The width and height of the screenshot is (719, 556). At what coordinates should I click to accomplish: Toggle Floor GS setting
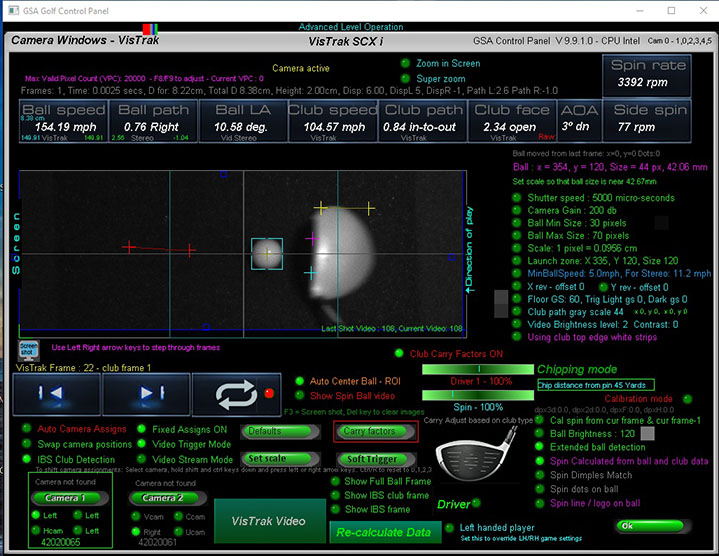[x=517, y=299]
